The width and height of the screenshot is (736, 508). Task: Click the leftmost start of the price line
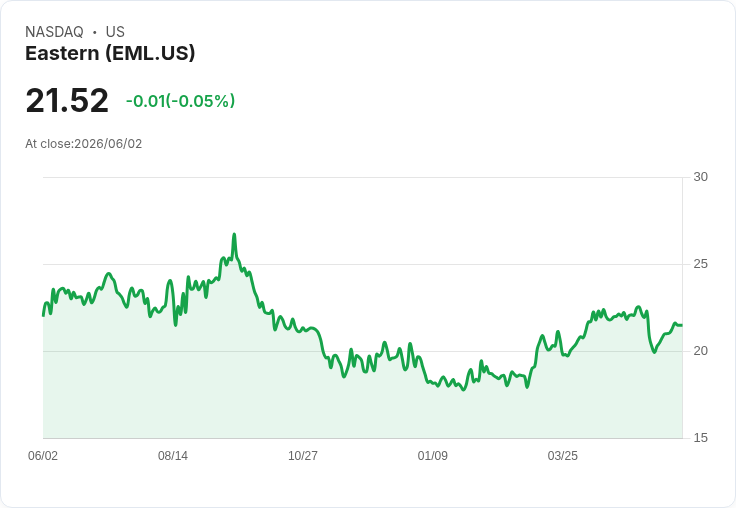tap(44, 316)
